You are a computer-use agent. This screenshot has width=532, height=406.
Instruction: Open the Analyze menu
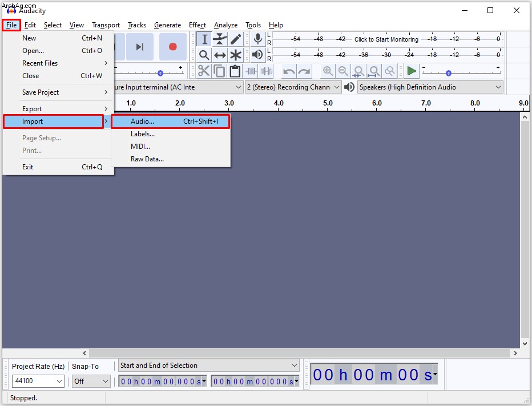[225, 25]
